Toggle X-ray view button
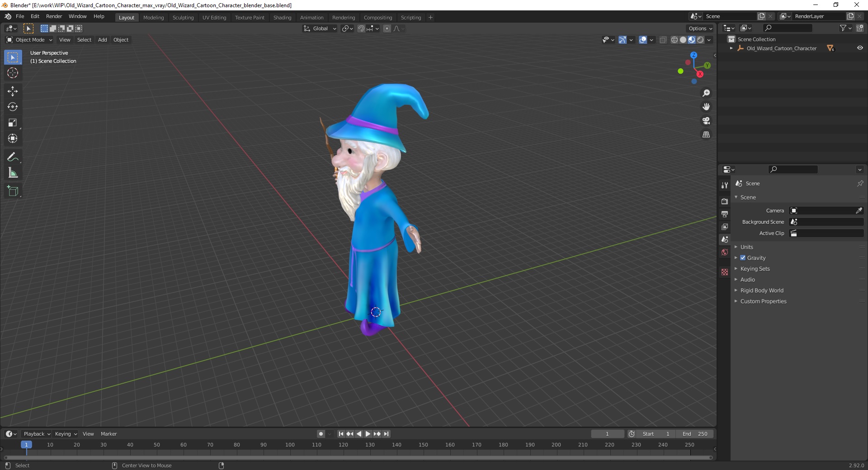Screen dimensions: 868x470 click(x=663, y=40)
